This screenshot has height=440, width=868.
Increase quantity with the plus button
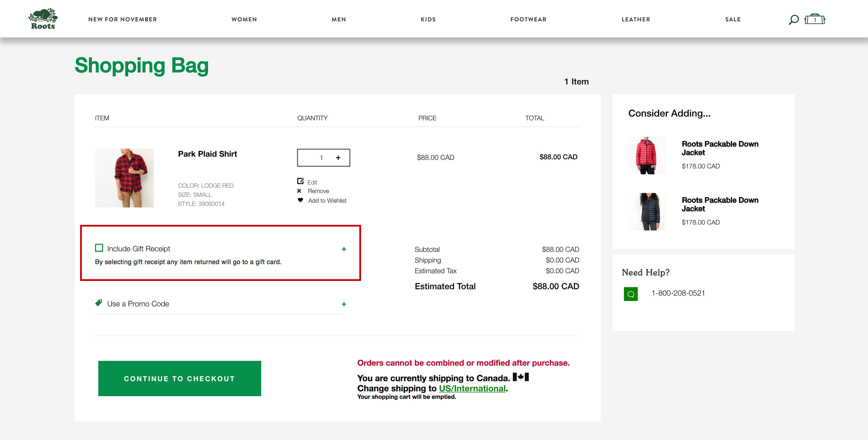click(x=338, y=157)
